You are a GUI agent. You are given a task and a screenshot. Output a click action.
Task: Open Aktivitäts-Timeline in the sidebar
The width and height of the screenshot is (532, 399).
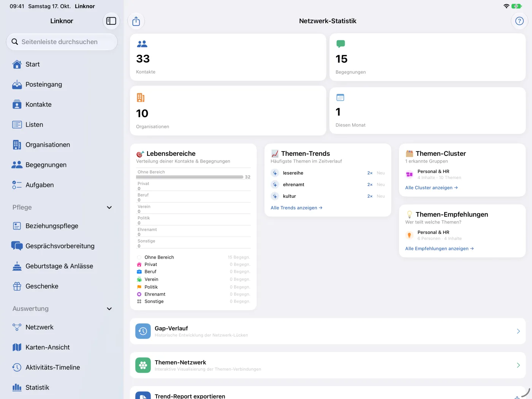62,367
